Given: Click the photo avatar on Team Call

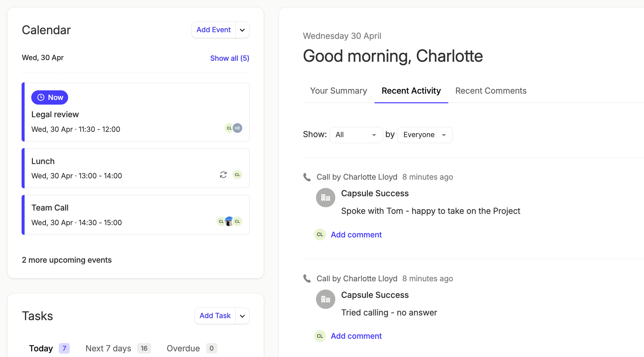Looking at the screenshot, I should (x=229, y=221).
